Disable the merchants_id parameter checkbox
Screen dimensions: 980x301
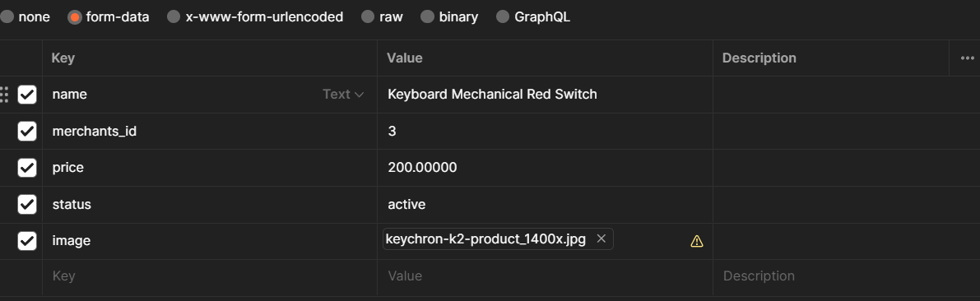point(27,131)
